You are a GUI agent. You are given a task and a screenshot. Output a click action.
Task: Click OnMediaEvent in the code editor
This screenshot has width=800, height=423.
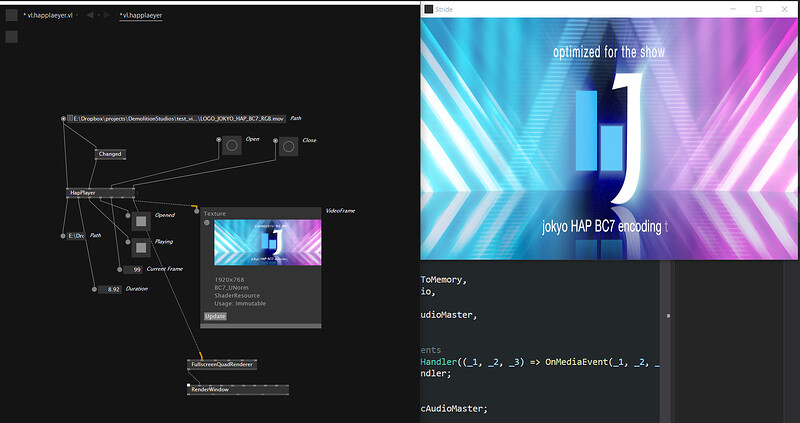click(x=577, y=362)
